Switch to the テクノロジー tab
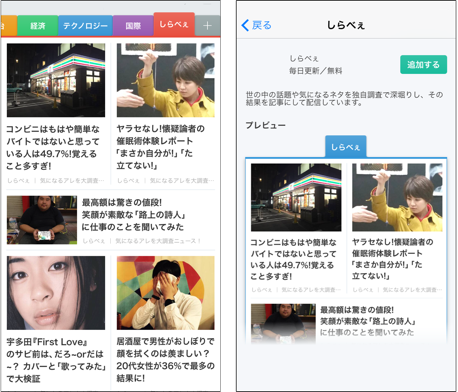 click(x=85, y=26)
